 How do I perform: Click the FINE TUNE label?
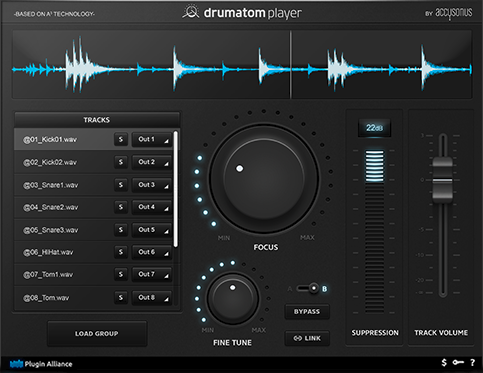[x=232, y=343]
